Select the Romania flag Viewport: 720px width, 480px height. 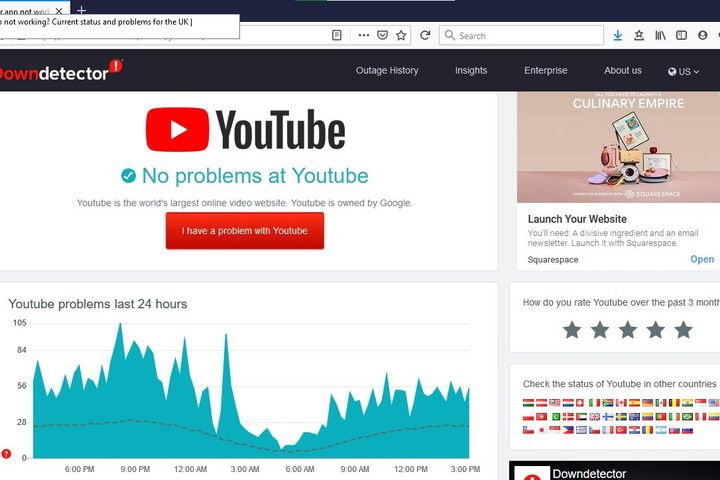[x=647, y=430]
